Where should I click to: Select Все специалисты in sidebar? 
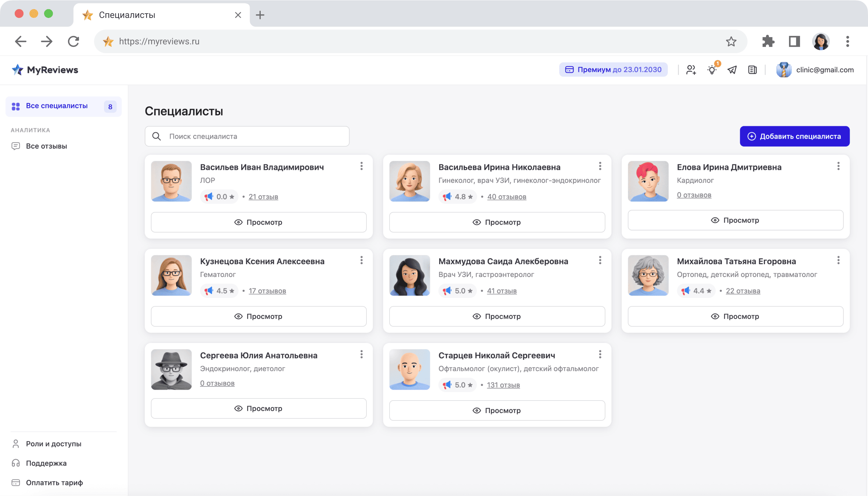coord(64,106)
